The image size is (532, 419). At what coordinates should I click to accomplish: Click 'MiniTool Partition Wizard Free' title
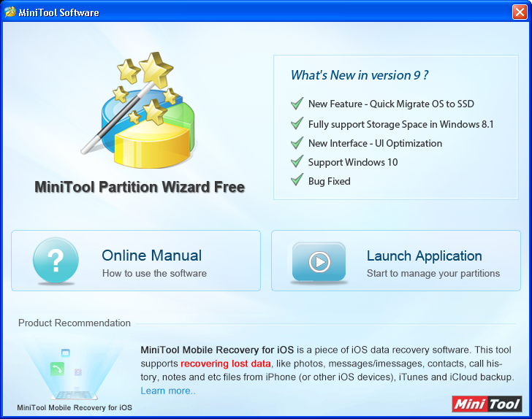pyautogui.click(x=140, y=187)
